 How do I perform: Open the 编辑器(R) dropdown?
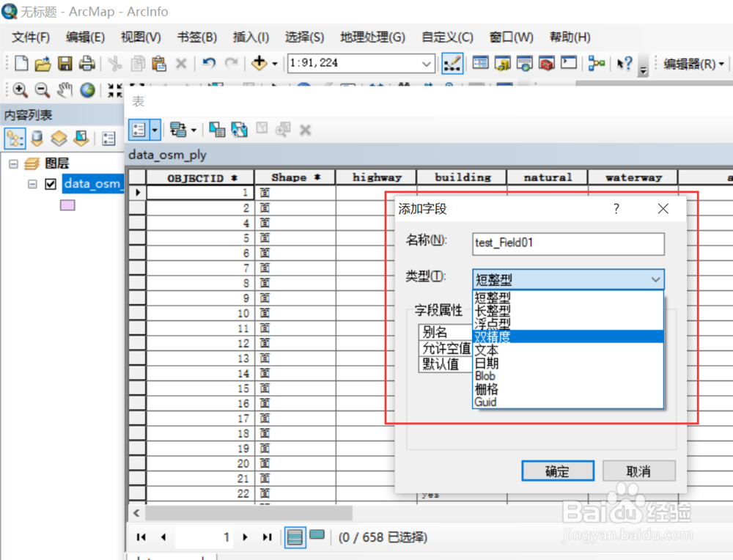pos(693,64)
